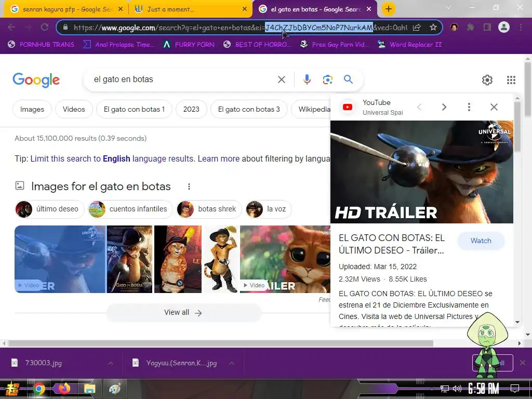The width and height of the screenshot is (532, 399).
Task: Click the horizontal page scrollbar
Action: [220, 343]
